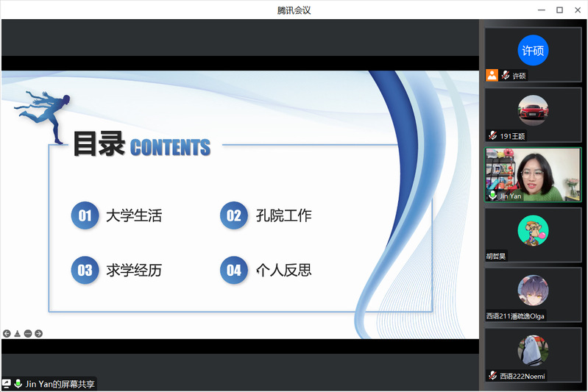Screen dimensions: 588x392
Task: Click the next slide arrow icon
Action: click(39, 333)
